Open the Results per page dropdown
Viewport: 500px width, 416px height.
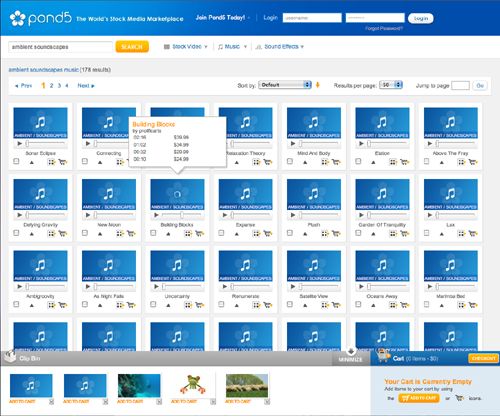point(391,85)
